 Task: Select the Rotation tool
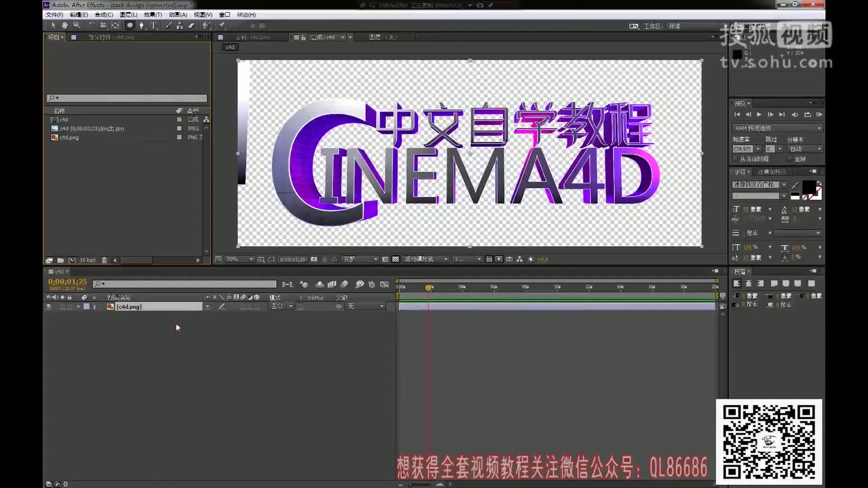[91, 26]
